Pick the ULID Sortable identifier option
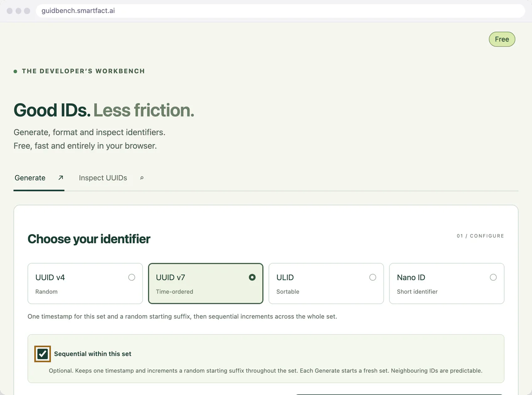The image size is (532, 395). 326,284
